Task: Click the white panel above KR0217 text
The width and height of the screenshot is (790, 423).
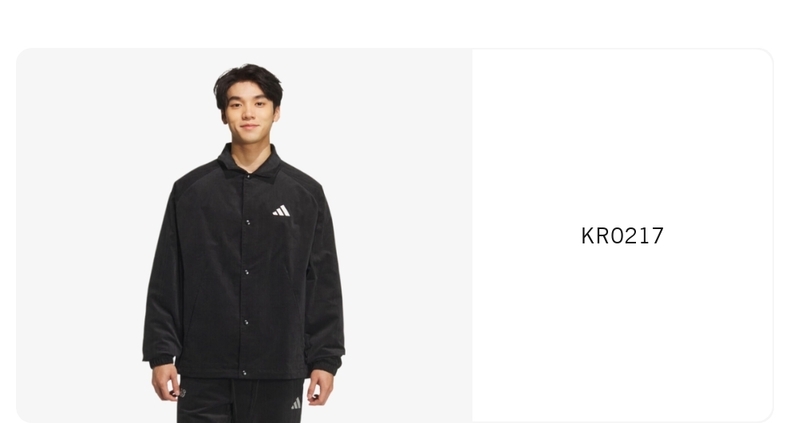Action: tap(622, 136)
